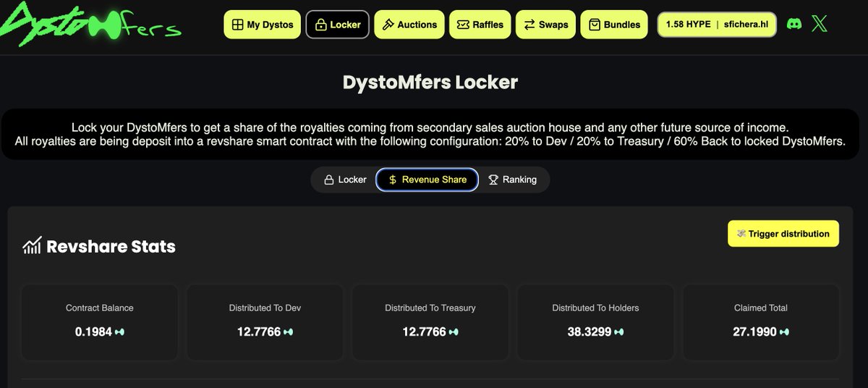This screenshot has height=388, width=868.
Task: Click the Claimed Total value 27.1990
Action: pos(754,332)
